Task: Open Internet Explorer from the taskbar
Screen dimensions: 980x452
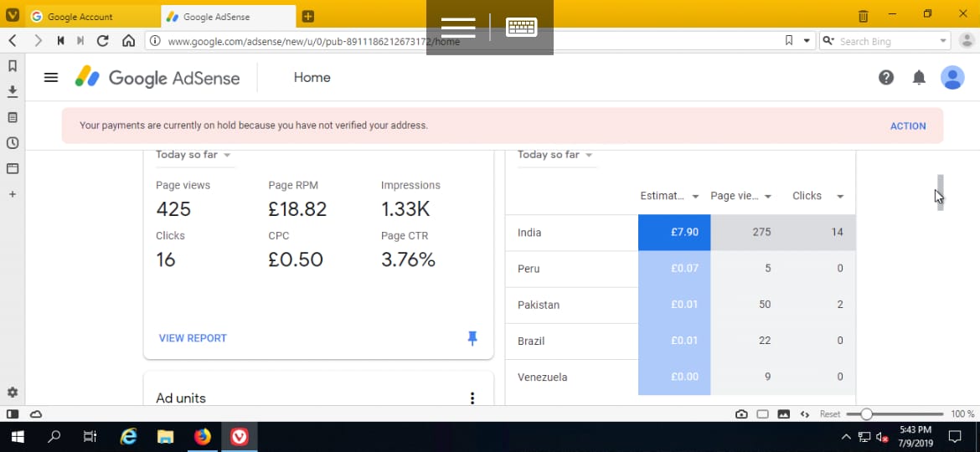Action: pos(128,436)
